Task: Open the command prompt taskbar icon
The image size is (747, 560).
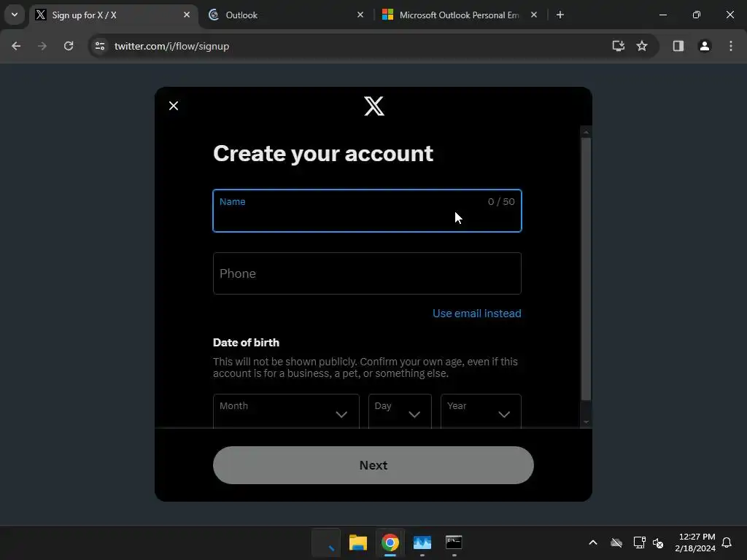Action: point(454,542)
